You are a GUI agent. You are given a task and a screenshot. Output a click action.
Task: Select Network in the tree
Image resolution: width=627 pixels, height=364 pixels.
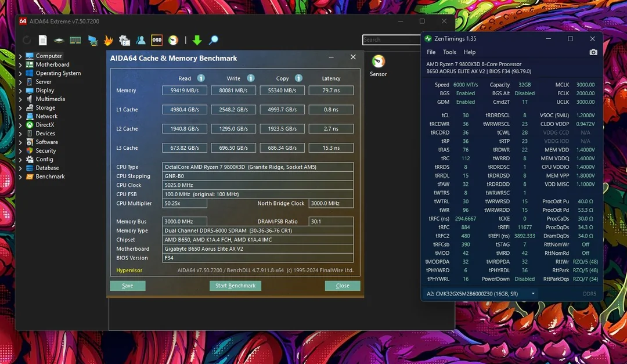click(46, 116)
